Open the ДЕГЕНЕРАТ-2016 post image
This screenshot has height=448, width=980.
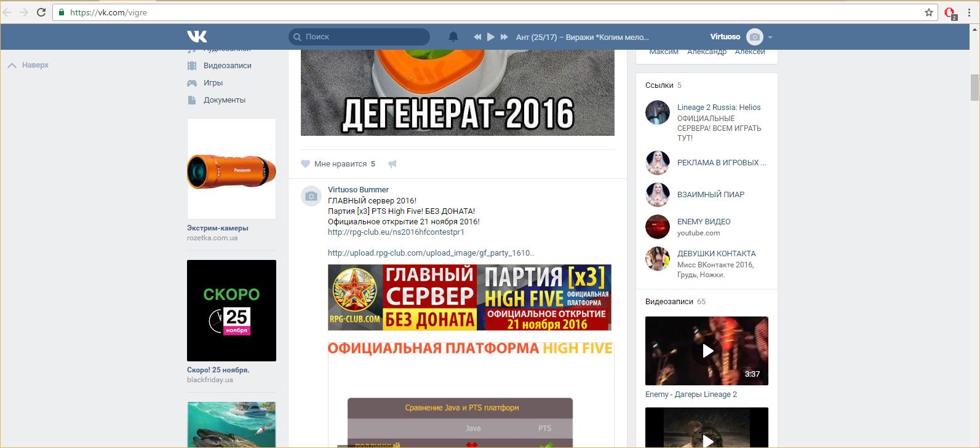(x=458, y=93)
